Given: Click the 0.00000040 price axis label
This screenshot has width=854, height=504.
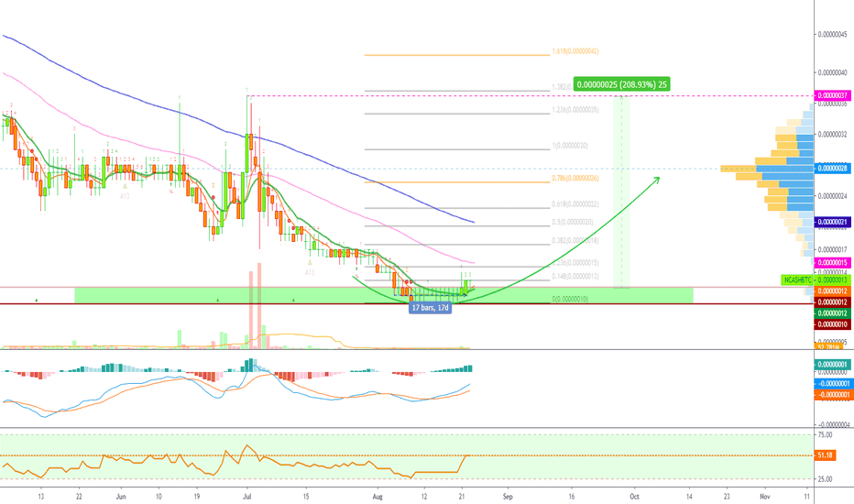Looking at the screenshot, I should click(x=832, y=72).
